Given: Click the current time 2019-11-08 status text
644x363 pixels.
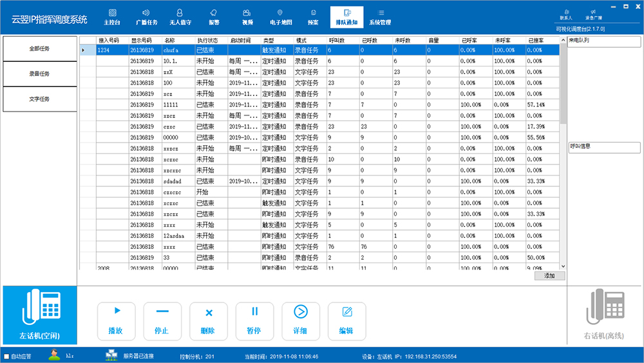Looking at the screenshot, I should tap(281, 357).
